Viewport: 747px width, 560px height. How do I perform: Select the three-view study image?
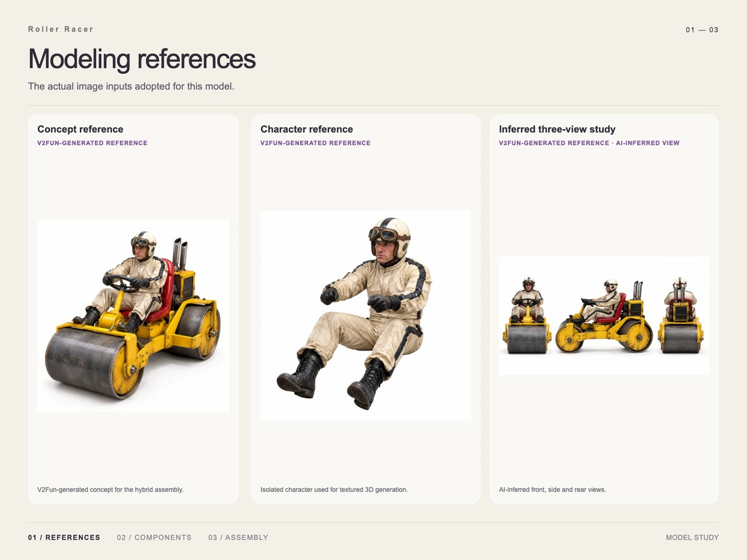604,316
